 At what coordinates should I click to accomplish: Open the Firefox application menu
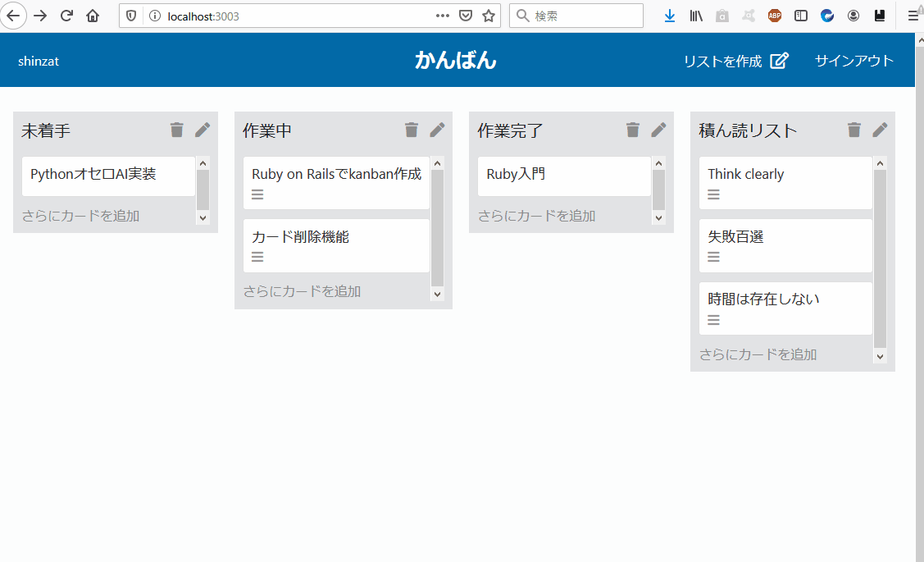914,15
